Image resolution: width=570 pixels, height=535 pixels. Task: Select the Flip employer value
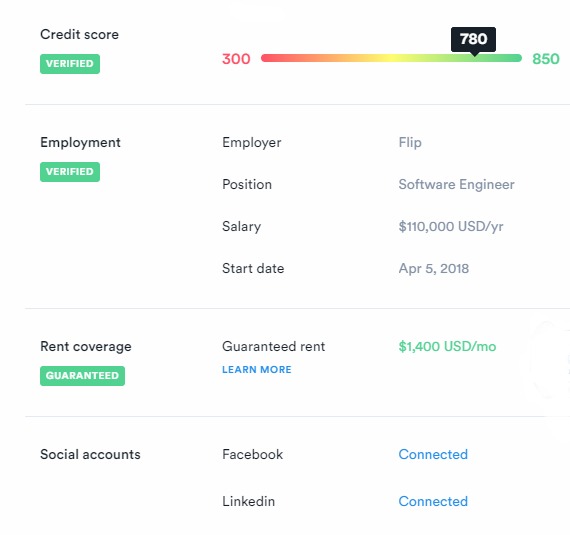point(410,142)
